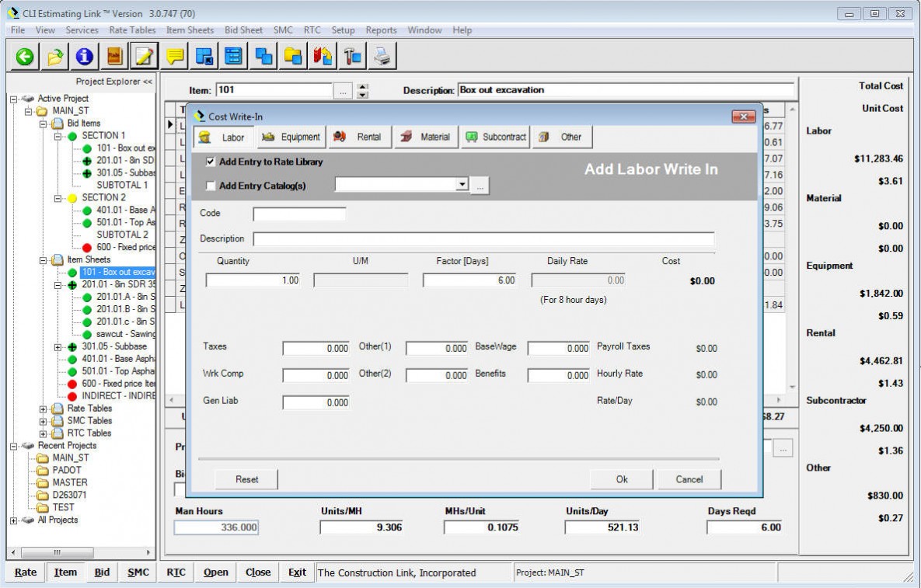921x588 pixels.
Task: Increment the Item number spinner up
Action: 362,87
